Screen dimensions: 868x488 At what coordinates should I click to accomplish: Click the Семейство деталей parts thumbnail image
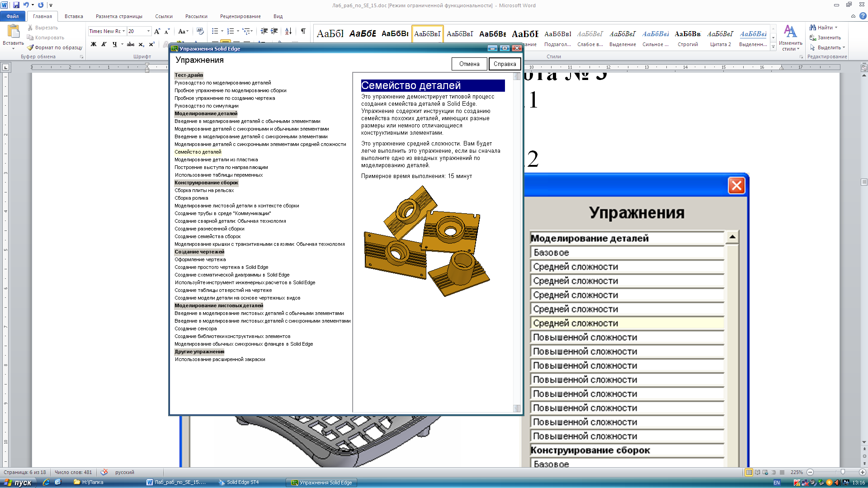(x=427, y=241)
